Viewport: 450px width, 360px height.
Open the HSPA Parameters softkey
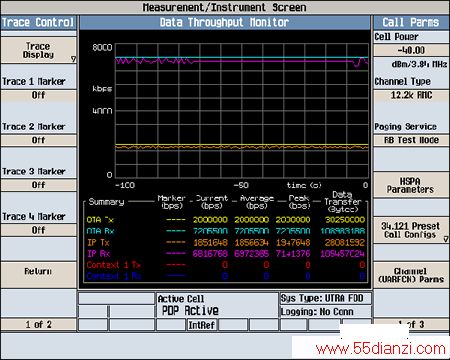click(411, 185)
